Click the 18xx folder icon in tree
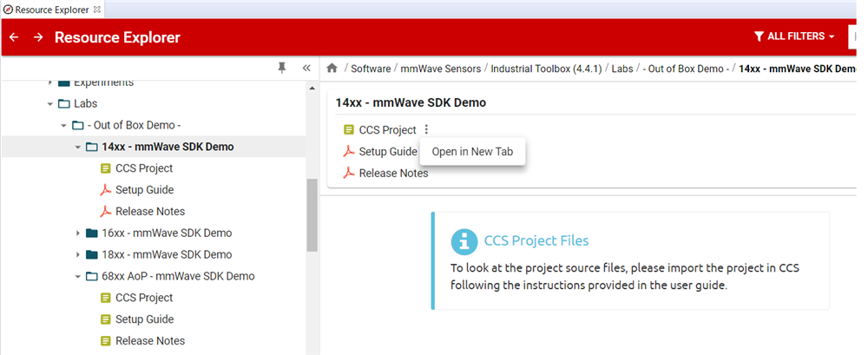The width and height of the screenshot is (868, 355). [92, 255]
